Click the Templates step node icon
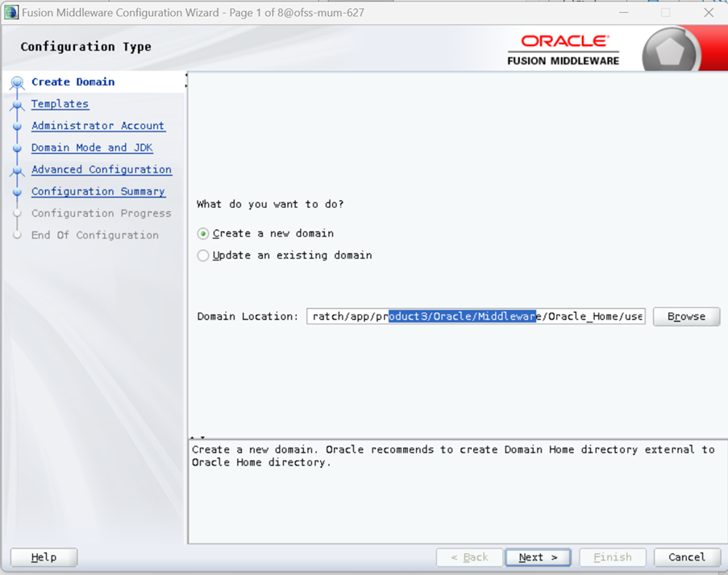 pyautogui.click(x=17, y=105)
